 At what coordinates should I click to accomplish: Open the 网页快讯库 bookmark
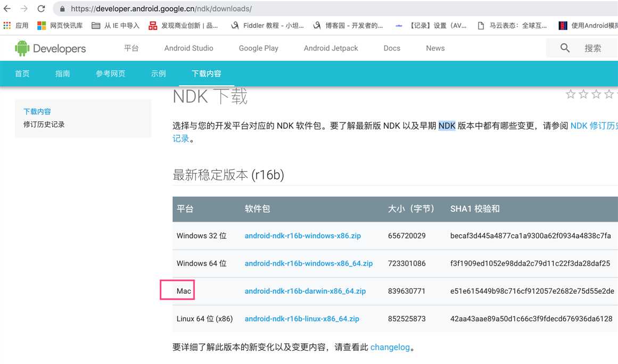tap(60, 25)
